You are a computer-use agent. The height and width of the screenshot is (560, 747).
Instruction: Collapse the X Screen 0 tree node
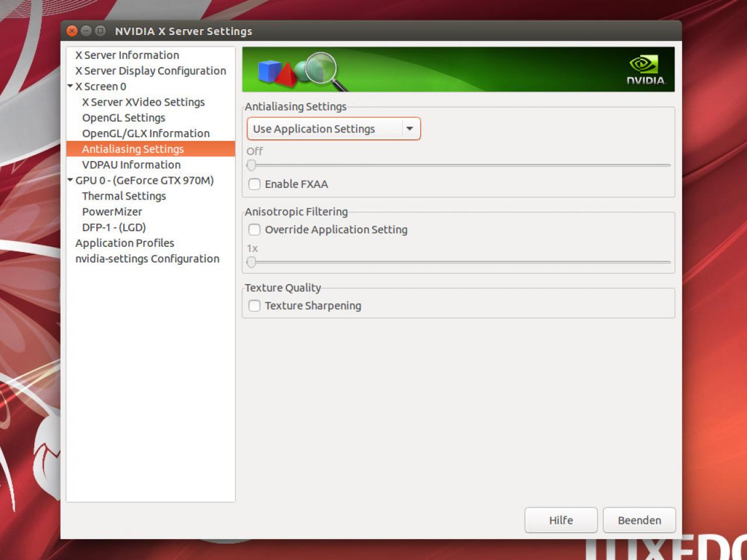[x=70, y=86]
